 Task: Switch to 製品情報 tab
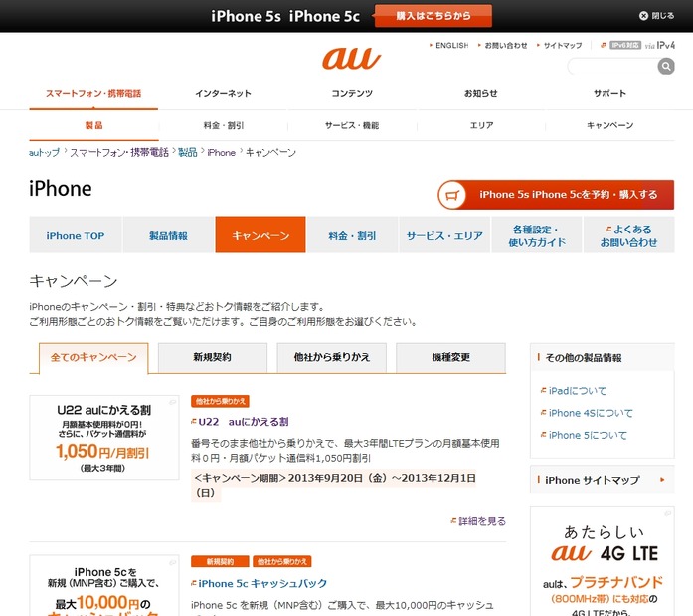tap(168, 235)
